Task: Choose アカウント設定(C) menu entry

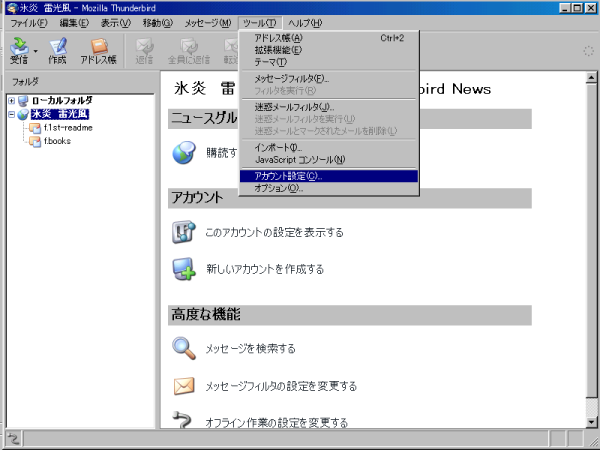Action: (329, 176)
